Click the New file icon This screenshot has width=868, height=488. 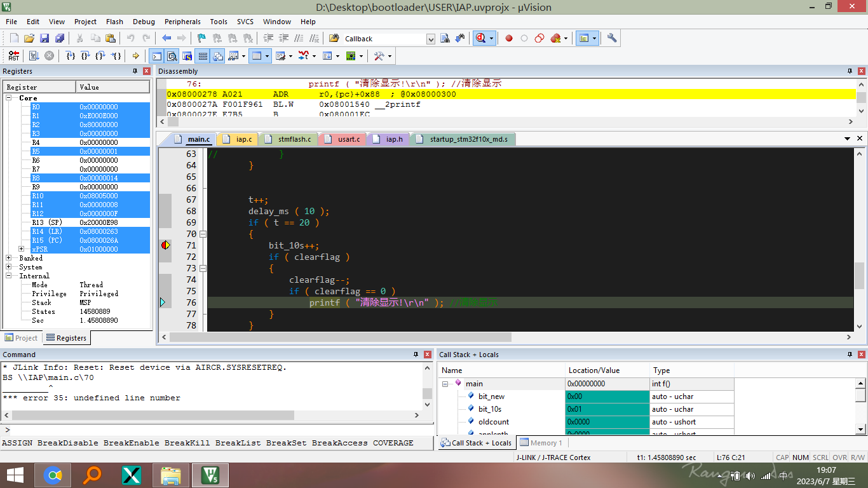14,39
